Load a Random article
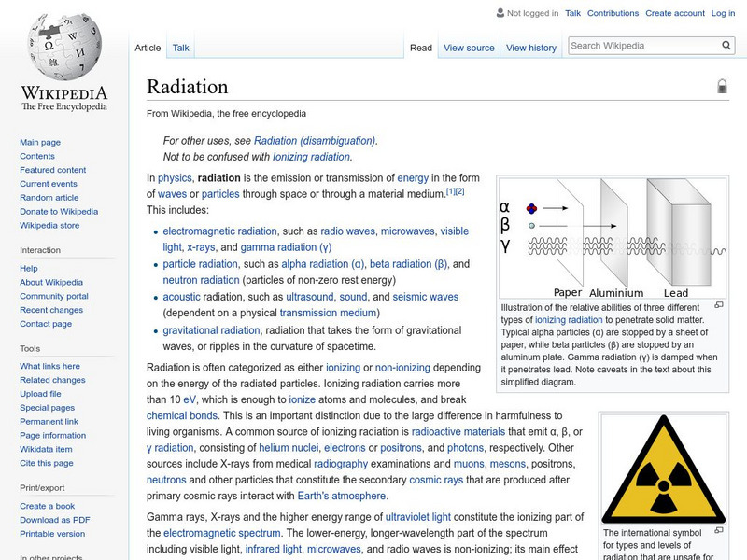Screen dimensions: 747x560 click(x=49, y=197)
